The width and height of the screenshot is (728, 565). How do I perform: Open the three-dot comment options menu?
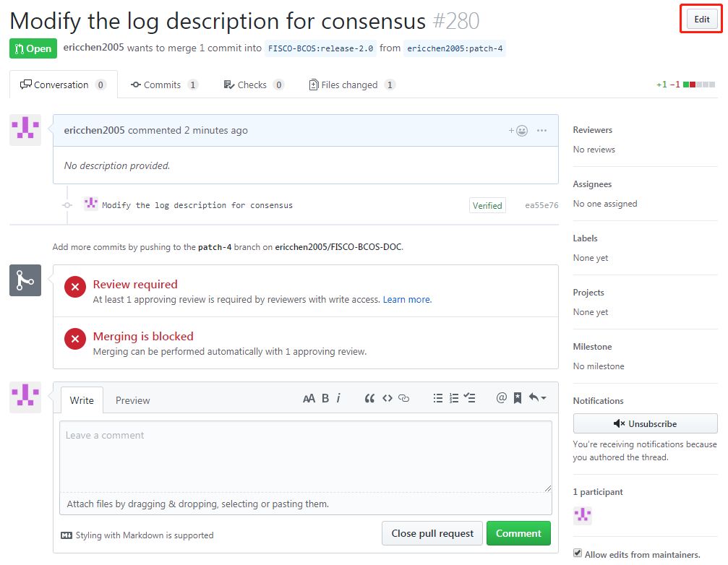point(541,131)
